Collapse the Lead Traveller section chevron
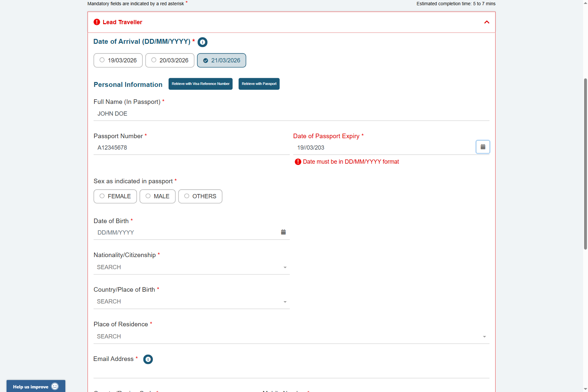 point(486,22)
